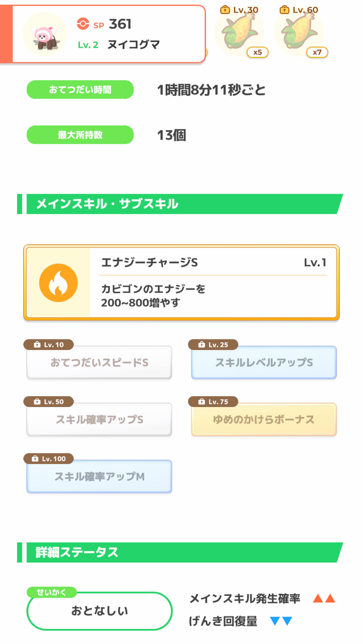Image resolution: width=363 pixels, height=644 pixels.
Task: Tap the 詳細ステータス section header
Action: [x=181, y=552]
